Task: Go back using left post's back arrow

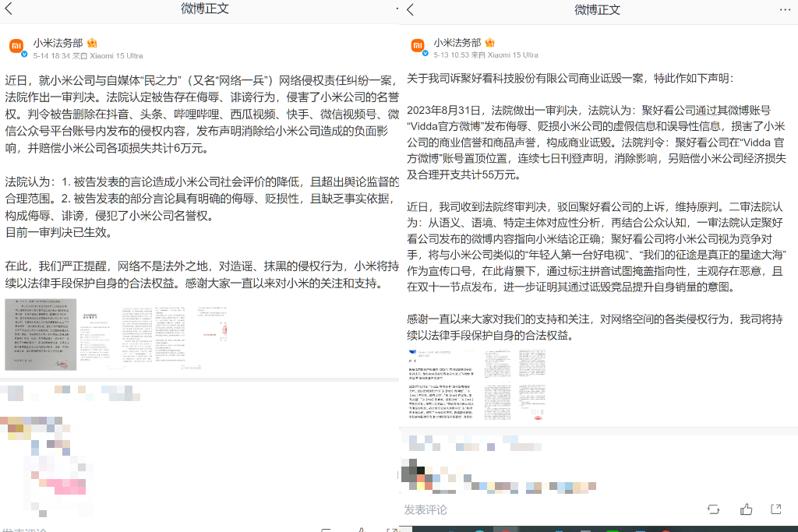Action: point(9,8)
